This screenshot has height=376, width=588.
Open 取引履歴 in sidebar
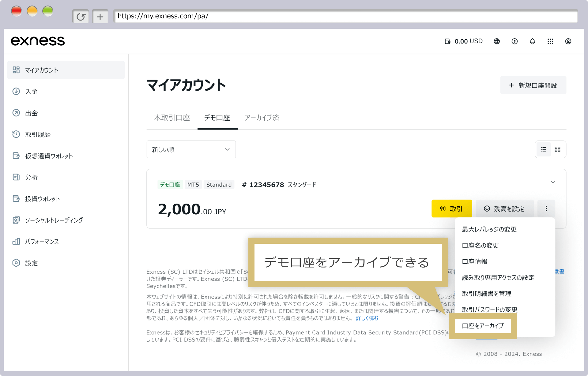[66, 134]
